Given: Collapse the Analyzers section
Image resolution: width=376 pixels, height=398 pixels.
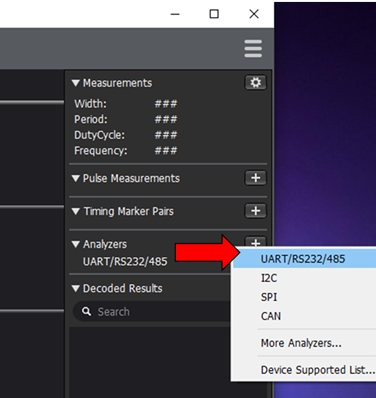Looking at the screenshot, I should coord(76,244).
